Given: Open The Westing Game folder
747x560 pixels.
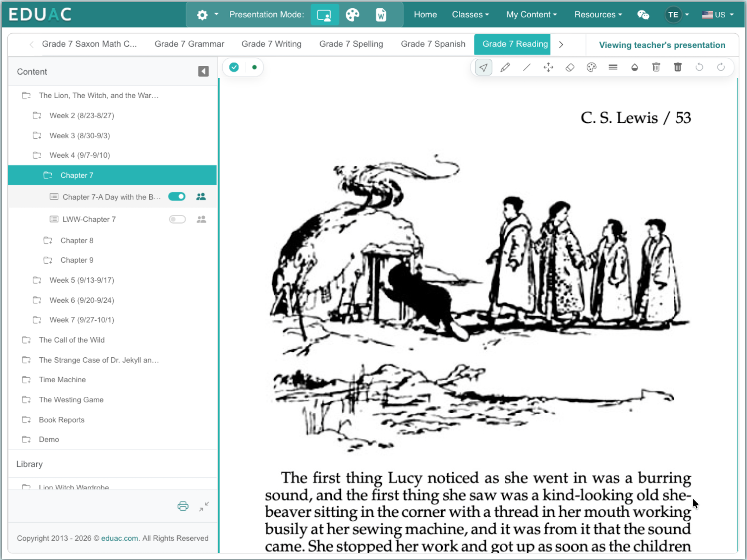Looking at the screenshot, I should pos(71,400).
